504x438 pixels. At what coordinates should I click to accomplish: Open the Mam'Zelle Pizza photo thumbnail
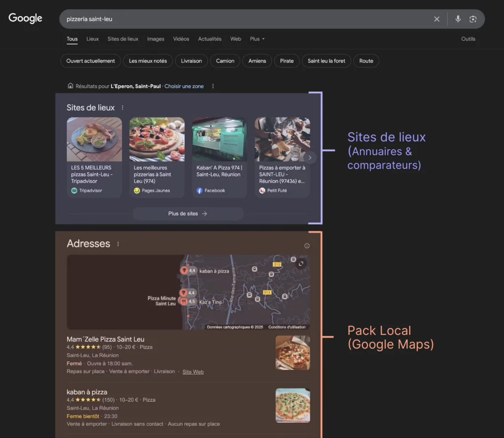click(293, 353)
